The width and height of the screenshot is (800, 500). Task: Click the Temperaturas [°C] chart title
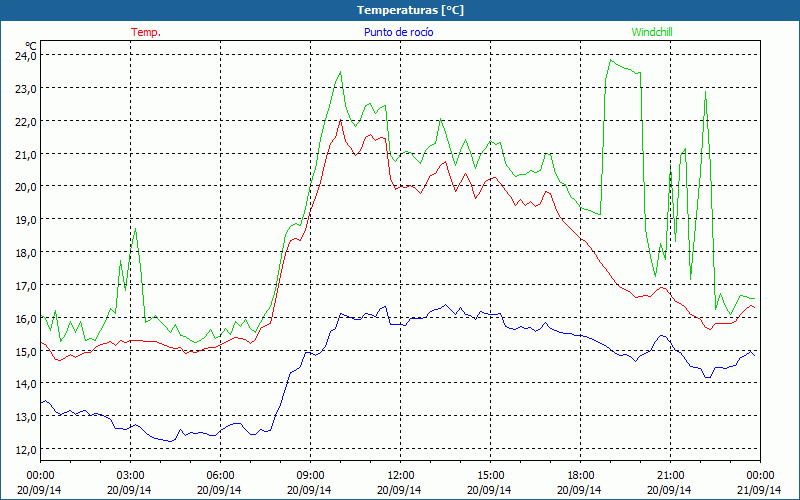410,10
